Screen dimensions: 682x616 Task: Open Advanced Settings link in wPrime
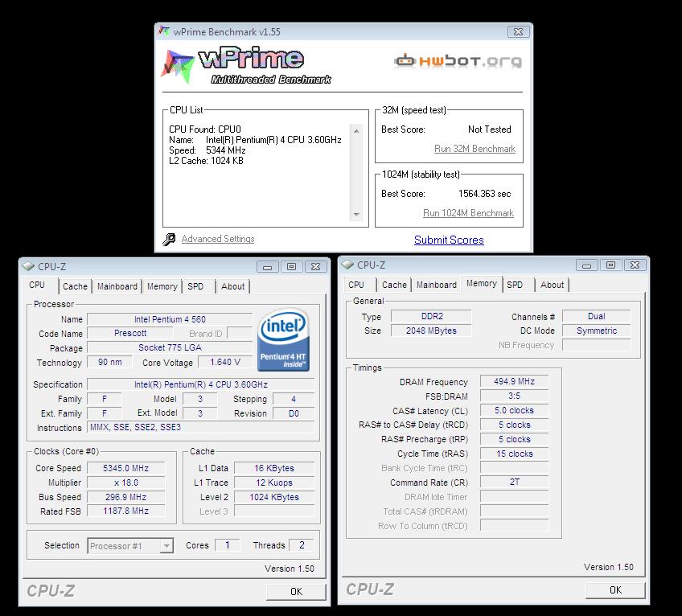pos(218,239)
